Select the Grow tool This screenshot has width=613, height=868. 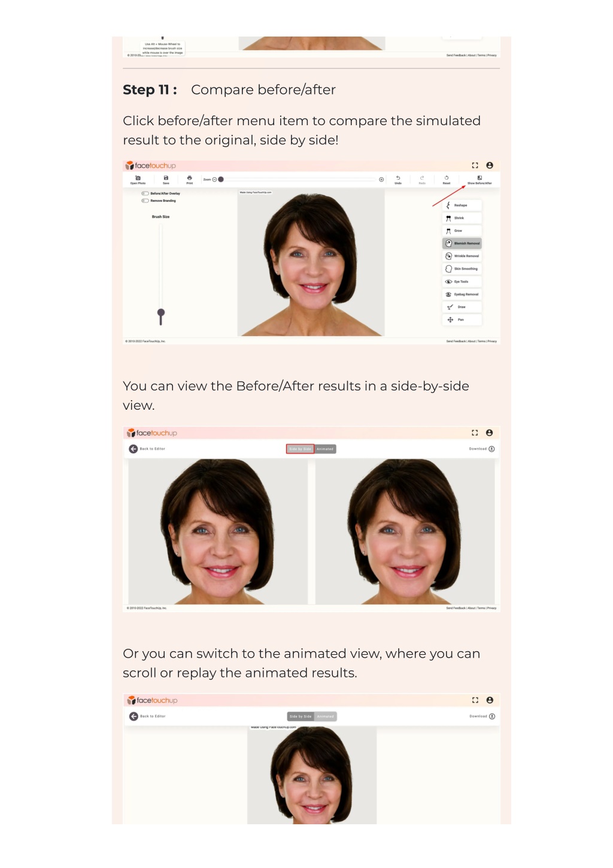click(x=462, y=231)
